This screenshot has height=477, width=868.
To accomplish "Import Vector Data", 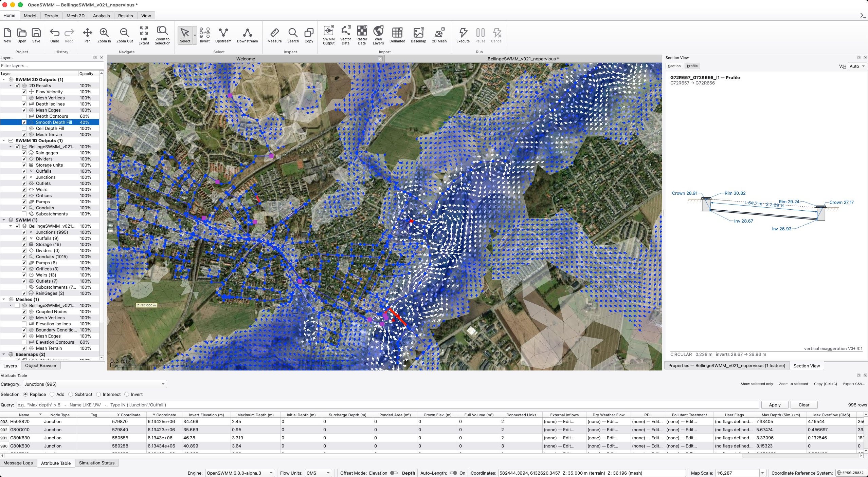I will click(x=345, y=35).
